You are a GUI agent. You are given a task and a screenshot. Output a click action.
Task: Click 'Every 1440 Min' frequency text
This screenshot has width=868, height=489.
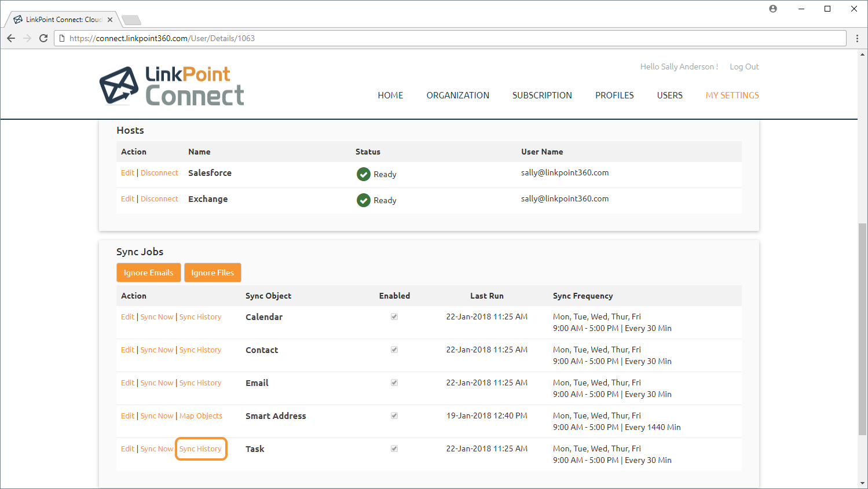(x=653, y=427)
